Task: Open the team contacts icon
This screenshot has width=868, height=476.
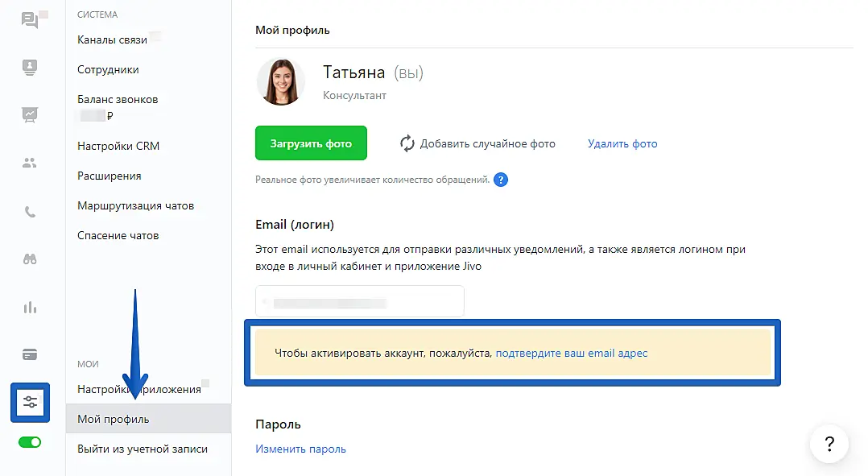Action: click(x=30, y=163)
